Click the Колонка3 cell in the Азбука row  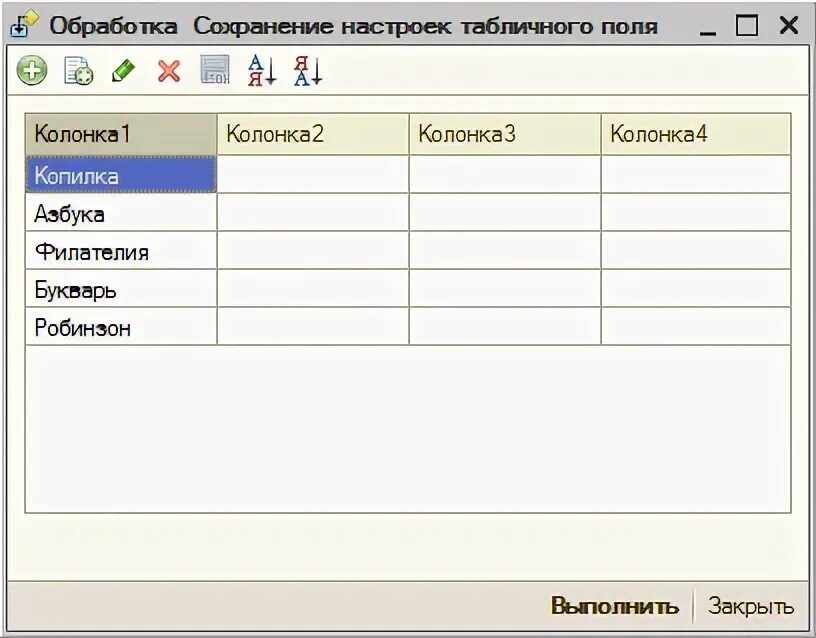(505, 212)
